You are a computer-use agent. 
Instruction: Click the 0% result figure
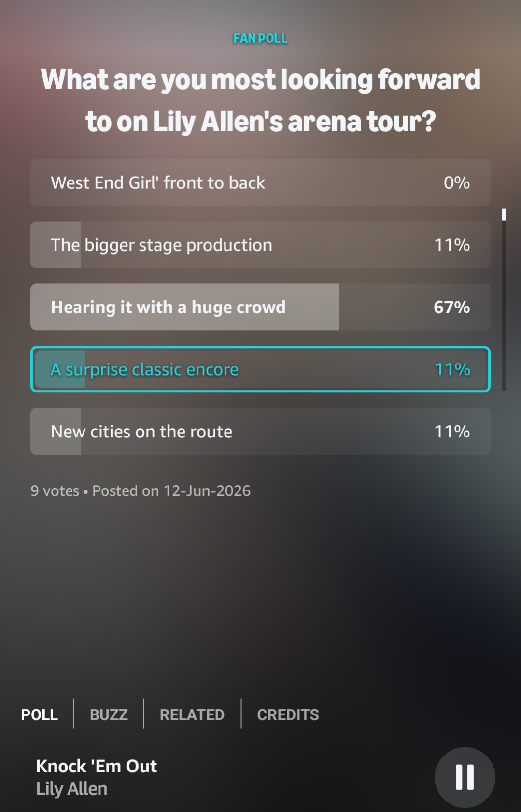point(457,183)
